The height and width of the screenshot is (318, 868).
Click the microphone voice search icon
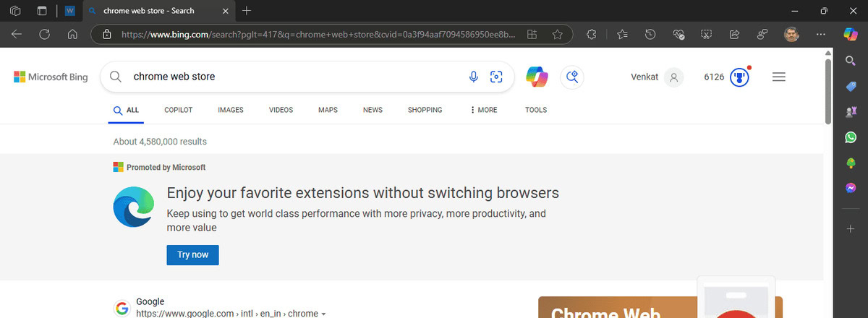[474, 77]
